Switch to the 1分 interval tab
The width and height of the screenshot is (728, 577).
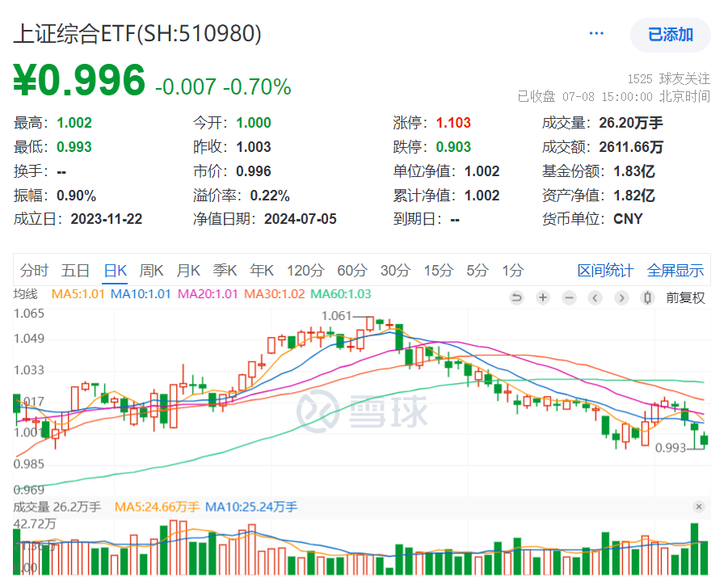pos(512,270)
